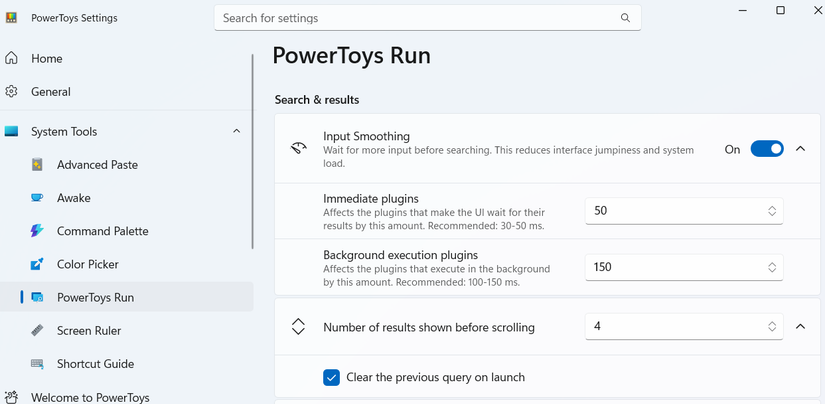Click the search magnifier icon
The height and width of the screenshot is (404, 825).
tap(625, 18)
